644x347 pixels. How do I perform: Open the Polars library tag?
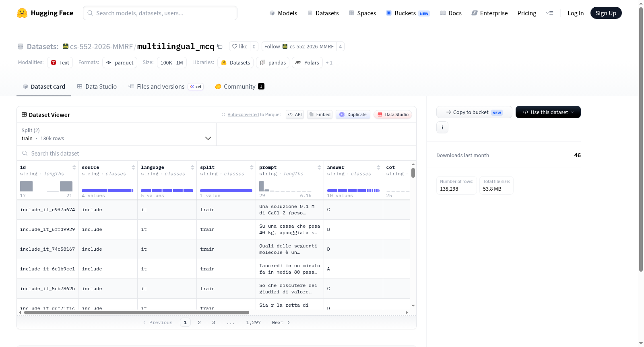click(x=307, y=62)
